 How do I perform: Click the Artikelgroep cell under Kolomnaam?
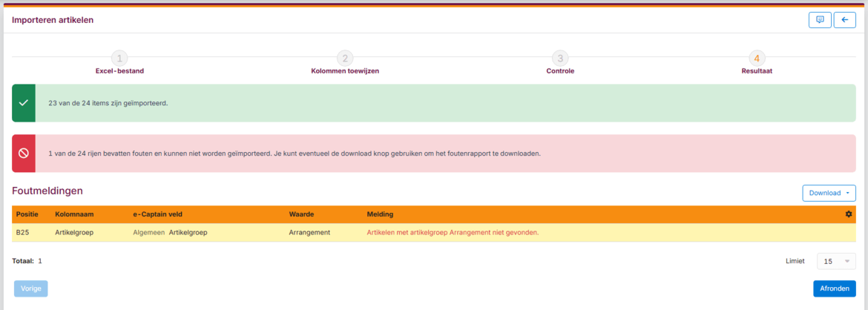point(74,233)
